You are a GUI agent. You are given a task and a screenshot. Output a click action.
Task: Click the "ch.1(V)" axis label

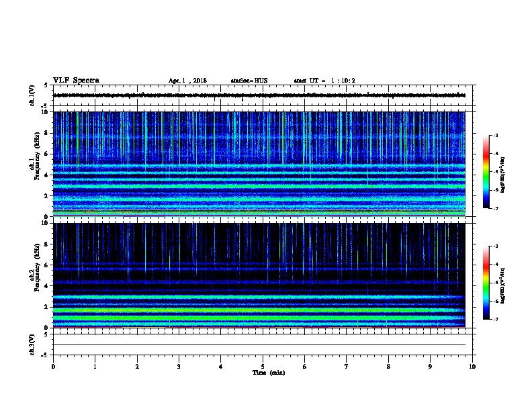(32, 95)
